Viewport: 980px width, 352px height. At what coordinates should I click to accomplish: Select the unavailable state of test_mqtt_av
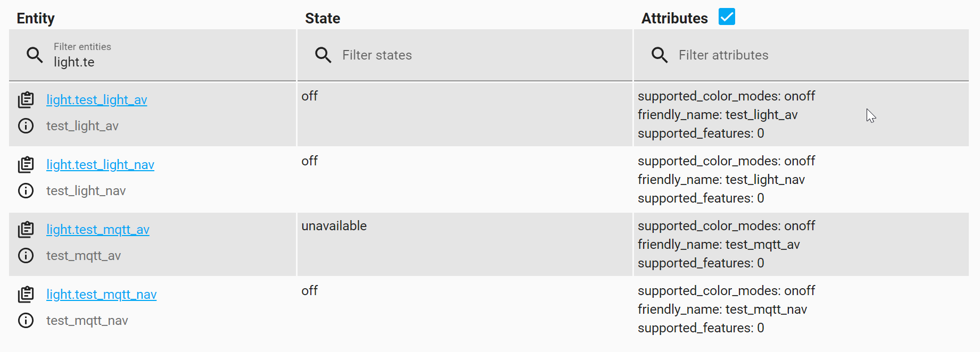334,225
